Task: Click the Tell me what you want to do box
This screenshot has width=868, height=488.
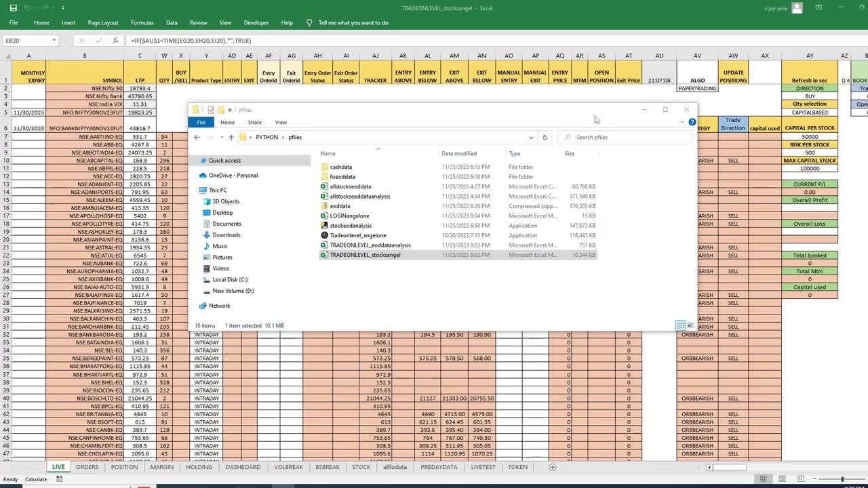Action: point(353,22)
